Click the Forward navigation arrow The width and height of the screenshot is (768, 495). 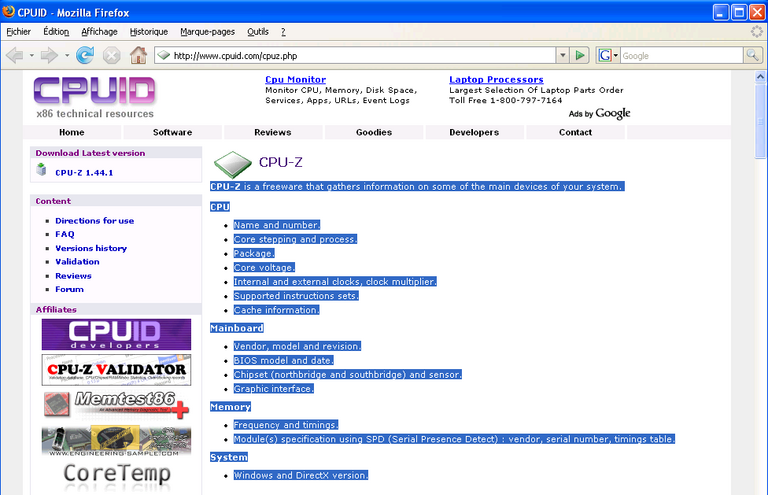pyautogui.click(x=48, y=55)
